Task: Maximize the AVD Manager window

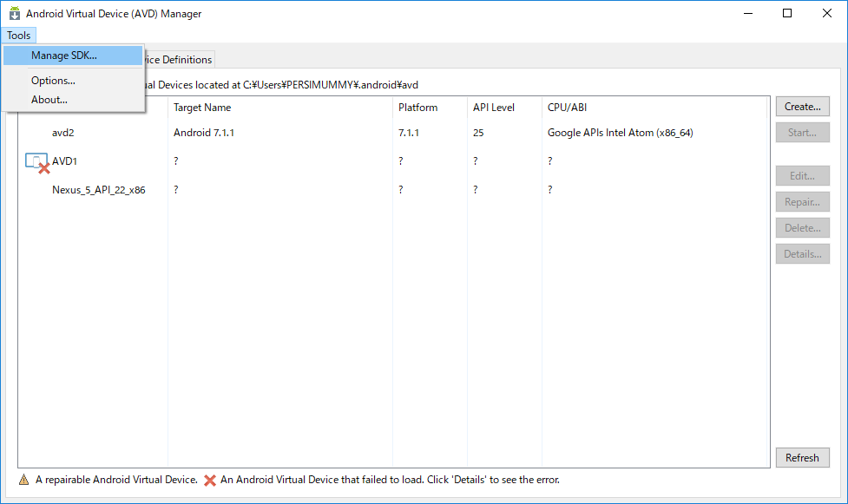Action: click(x=787, y=14)
